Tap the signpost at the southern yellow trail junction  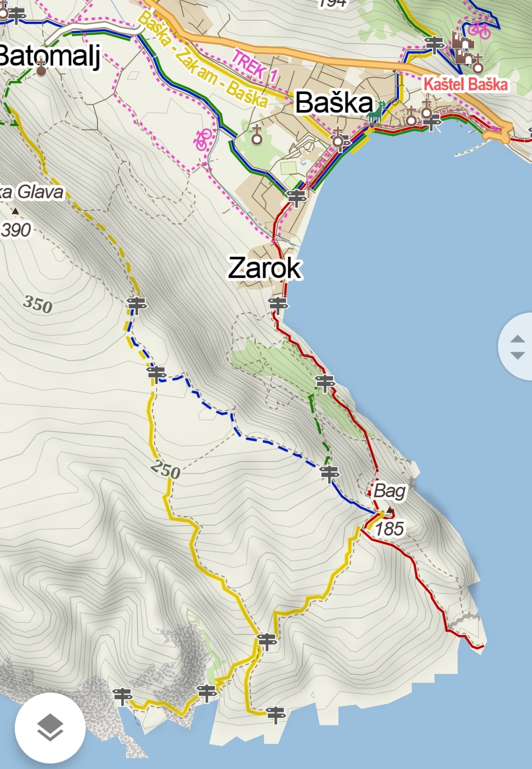click(x=267, y=641)
